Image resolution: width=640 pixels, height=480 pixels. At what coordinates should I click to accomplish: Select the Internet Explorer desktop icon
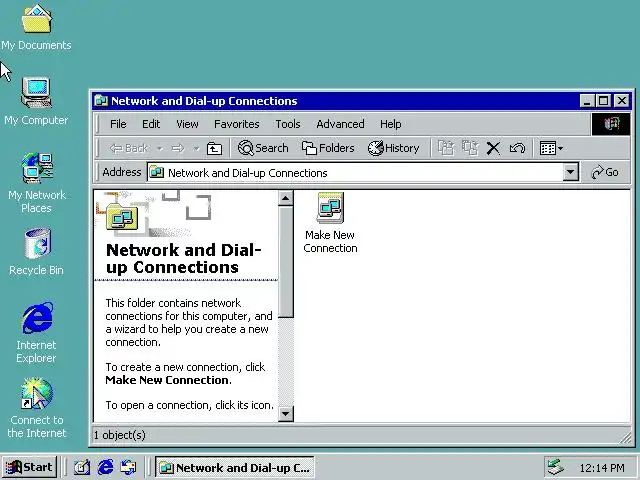[36, 333]
